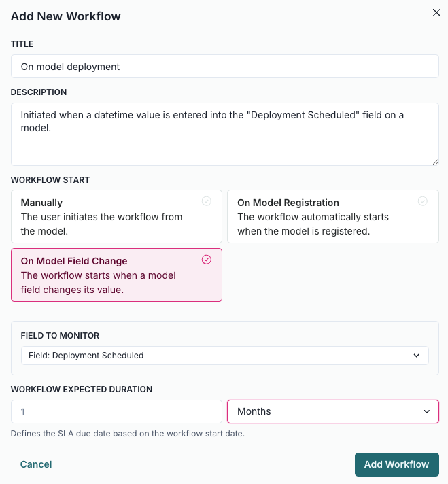
Task: Click the Cancel link
Action: coord(36,464)
